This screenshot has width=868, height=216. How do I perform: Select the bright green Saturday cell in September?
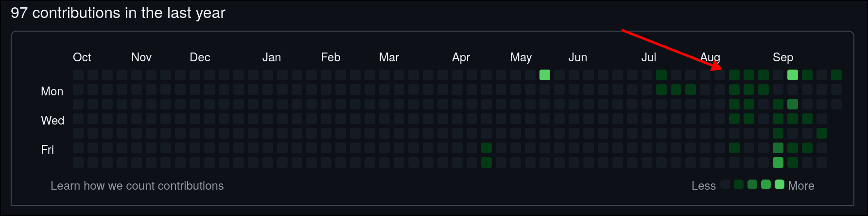pyautogui.click(x=778, y=162)
